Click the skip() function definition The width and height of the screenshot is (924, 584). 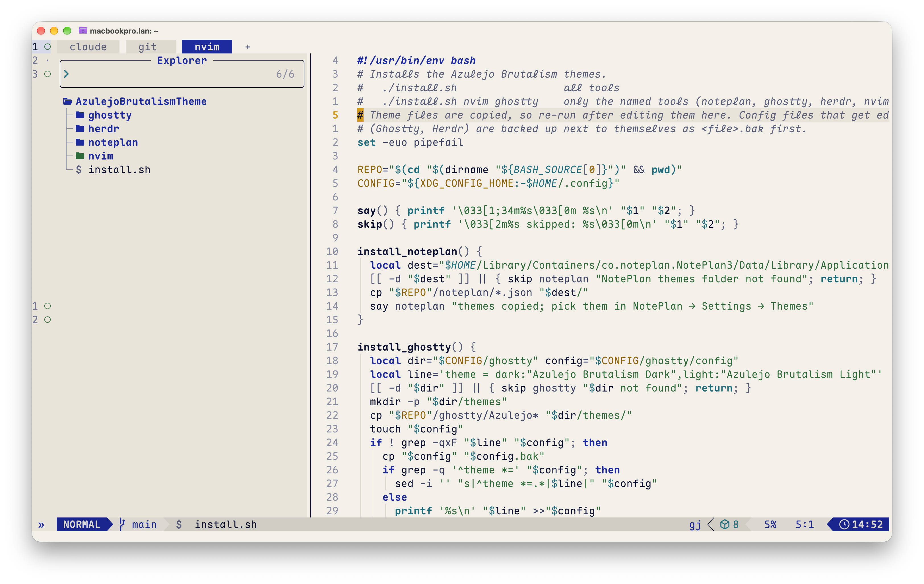[548, 224]
